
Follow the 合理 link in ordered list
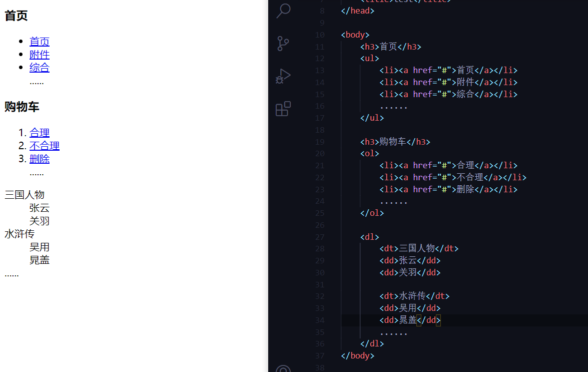tap(40, 132)
